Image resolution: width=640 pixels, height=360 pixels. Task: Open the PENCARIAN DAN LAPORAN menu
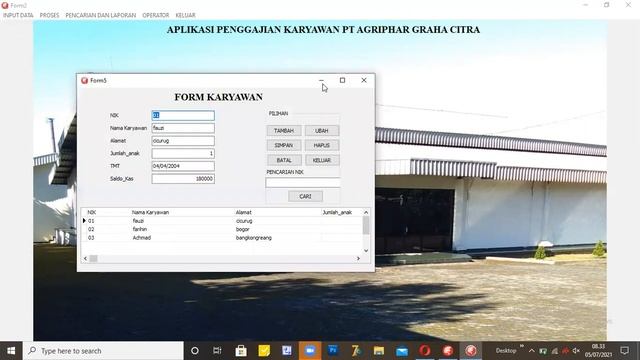100,15
